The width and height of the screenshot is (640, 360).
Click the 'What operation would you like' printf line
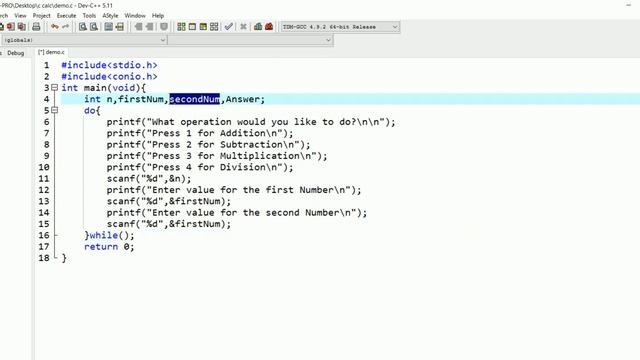(251, 122)
